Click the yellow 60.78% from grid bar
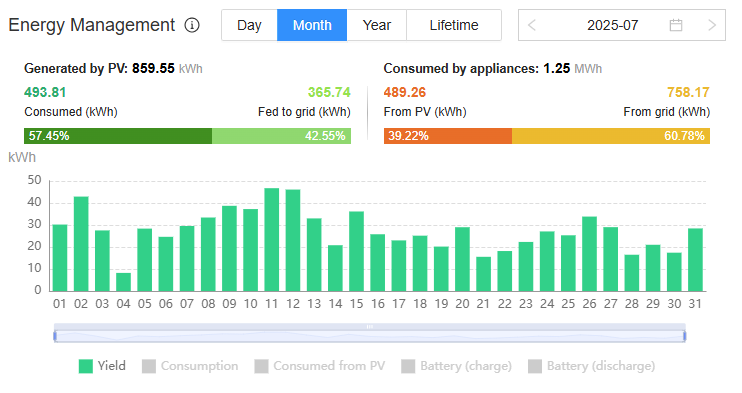Screen dimensions: 742x393 point(610,136)
